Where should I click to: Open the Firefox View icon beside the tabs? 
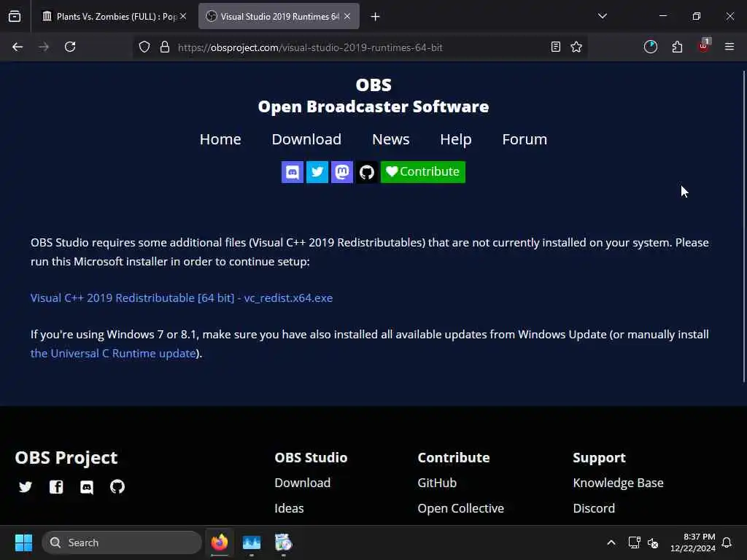pos(15,16)
